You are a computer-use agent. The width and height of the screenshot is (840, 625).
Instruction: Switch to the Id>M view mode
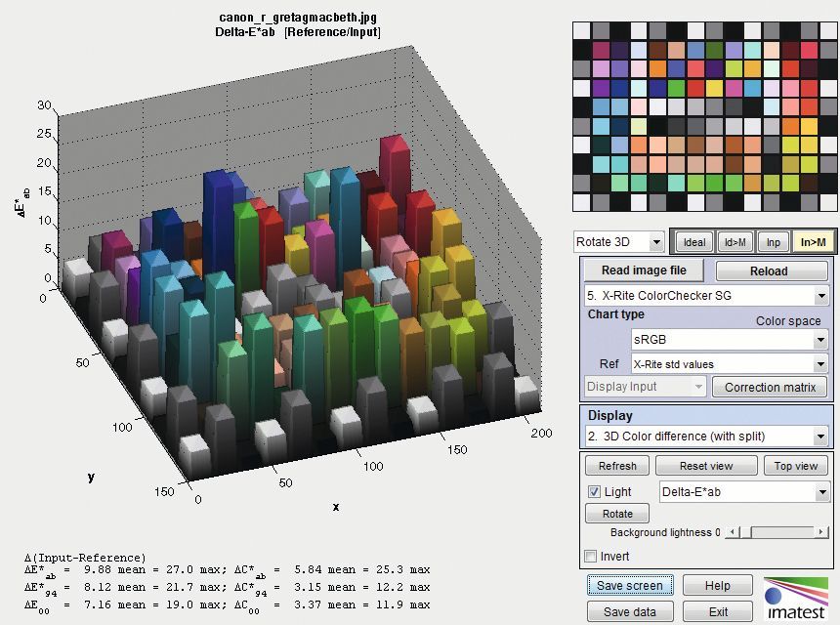(734, 242)
